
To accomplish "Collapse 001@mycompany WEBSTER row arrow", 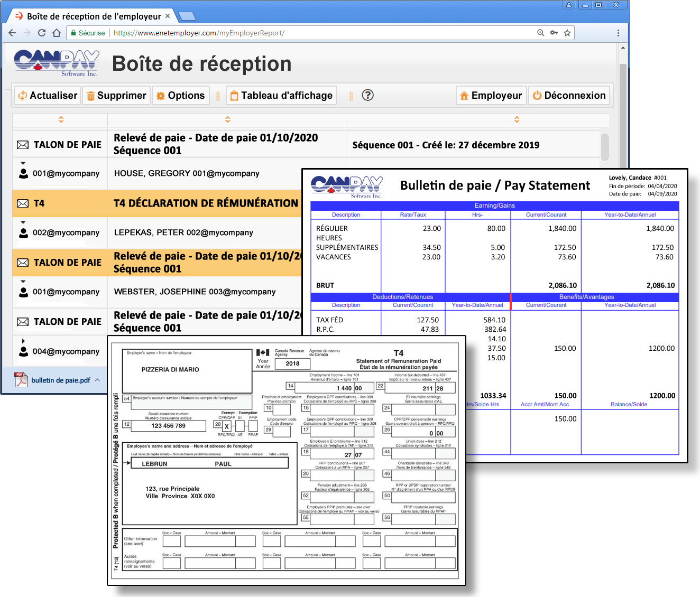I will click(x=23, y=282).
